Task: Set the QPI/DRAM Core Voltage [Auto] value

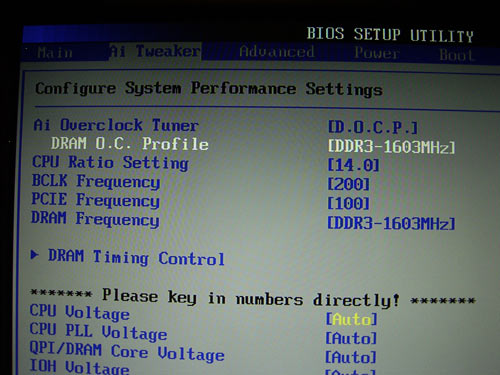Action: [x=351, y=357]
